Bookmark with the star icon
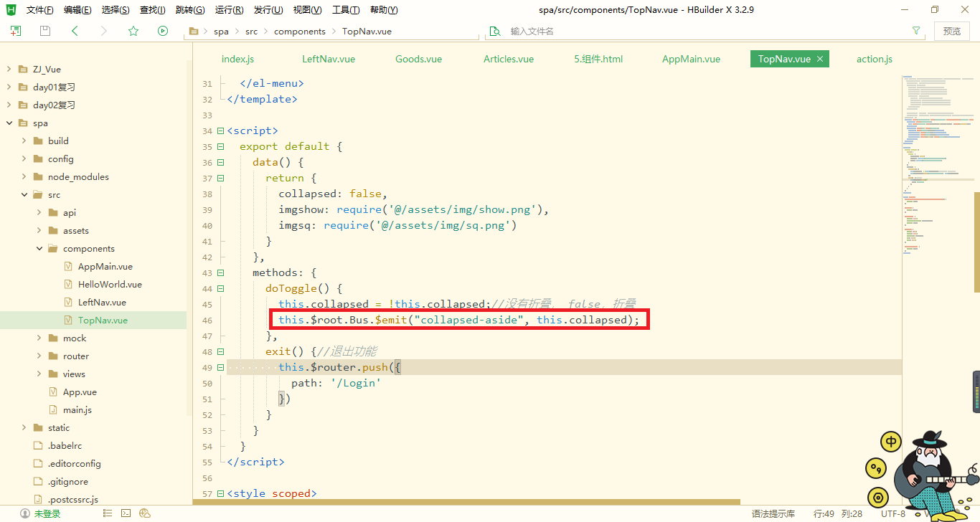This screenshot has height=522, width=980. (133, 31)
